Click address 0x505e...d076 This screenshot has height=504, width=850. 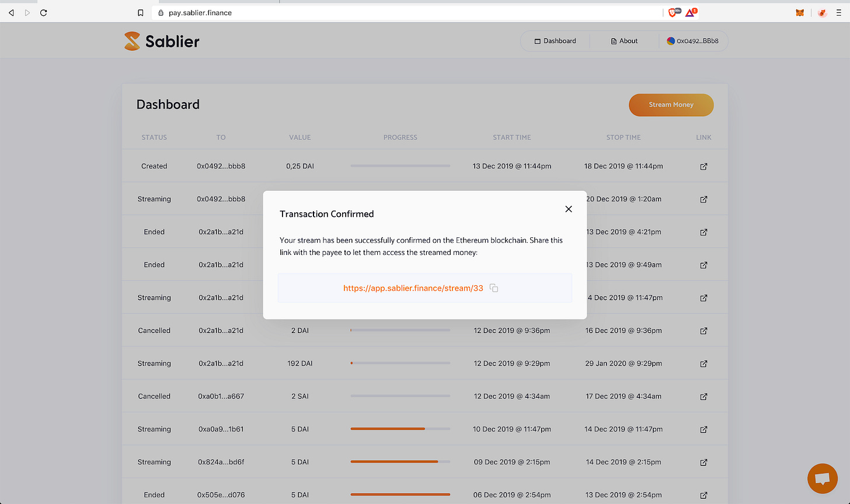click(x=221, y=495)
